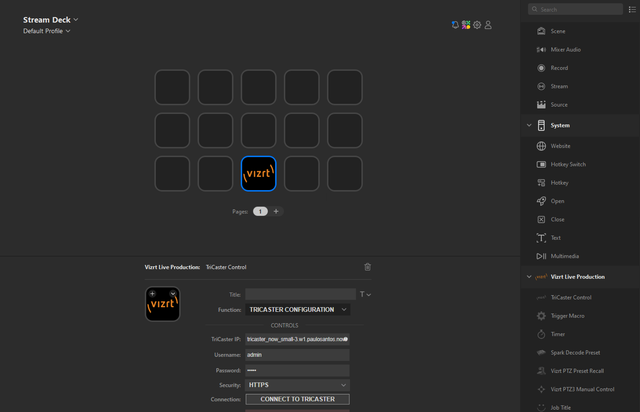
Task: Click the Search actions field
Action: point(576,9)
